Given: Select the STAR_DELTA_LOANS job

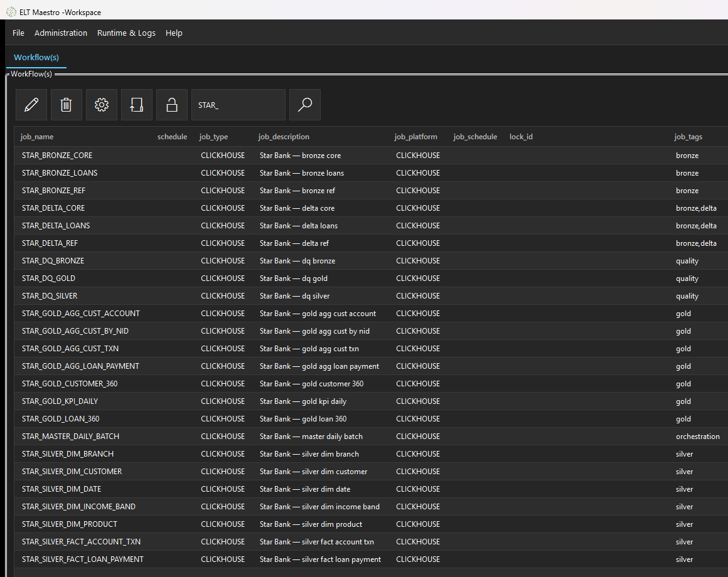Looking at the screenshot, I should click(56, 226).
